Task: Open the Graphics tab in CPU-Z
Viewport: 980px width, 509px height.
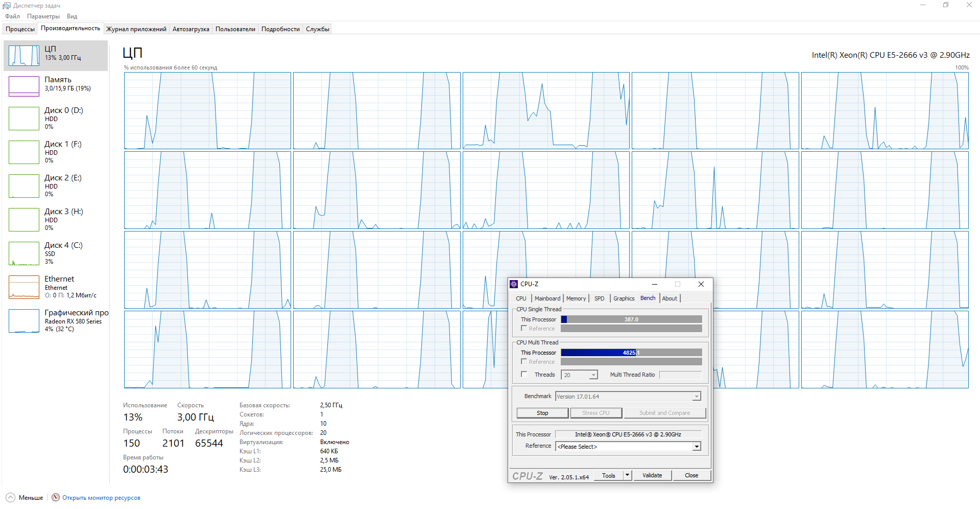Action: pyautogui.click(x=624, y=298)
